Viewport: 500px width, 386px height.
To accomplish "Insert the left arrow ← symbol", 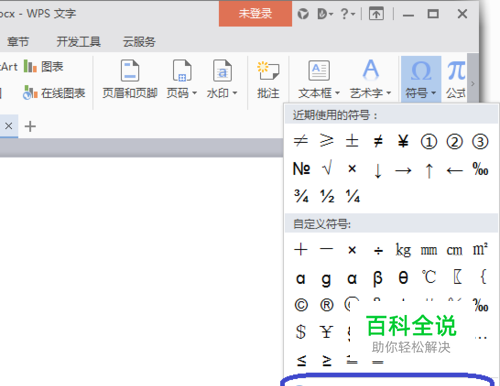I will coord(454,171).
